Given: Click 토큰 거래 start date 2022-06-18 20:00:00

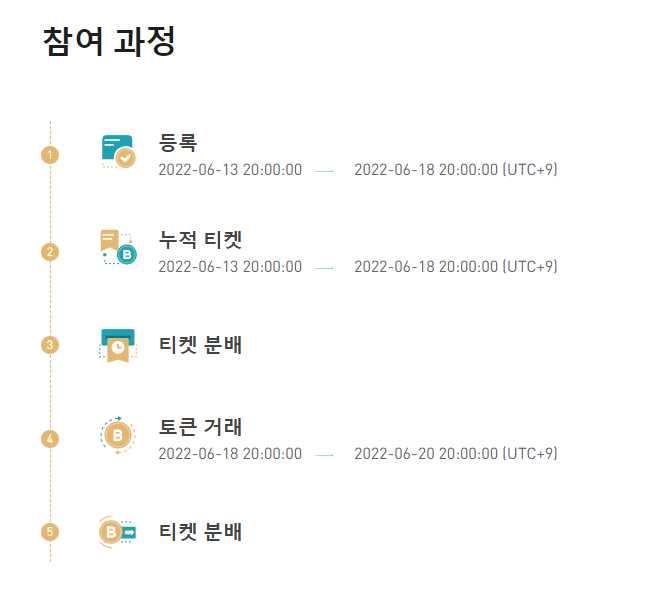Looking at the screenshot, I should pos(230,454).
